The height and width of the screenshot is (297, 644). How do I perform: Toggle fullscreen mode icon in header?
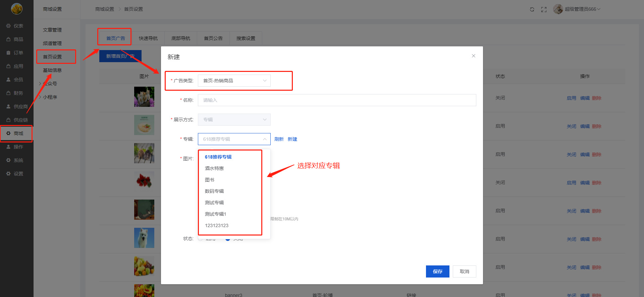(x=544, y=9)
